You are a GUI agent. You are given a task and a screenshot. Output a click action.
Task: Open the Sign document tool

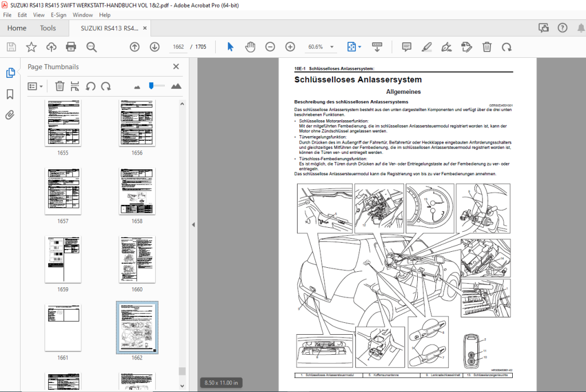click(x=446, y=47)
